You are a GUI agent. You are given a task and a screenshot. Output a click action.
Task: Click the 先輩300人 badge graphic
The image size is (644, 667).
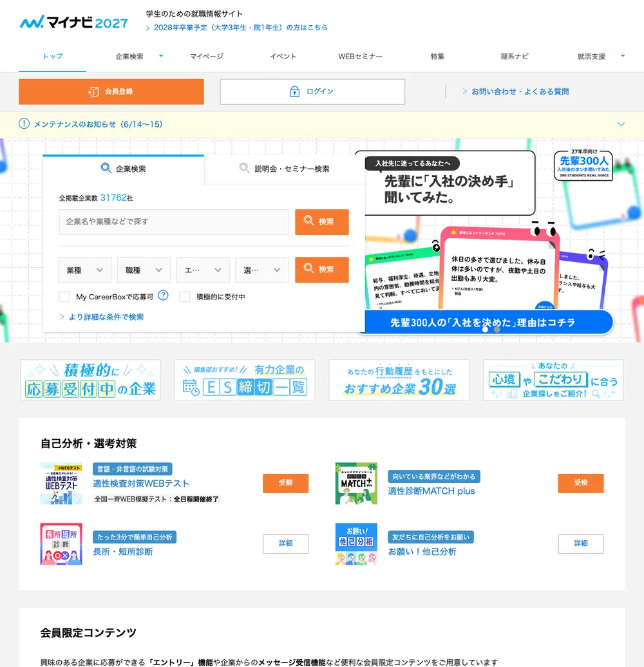(583, 165)
